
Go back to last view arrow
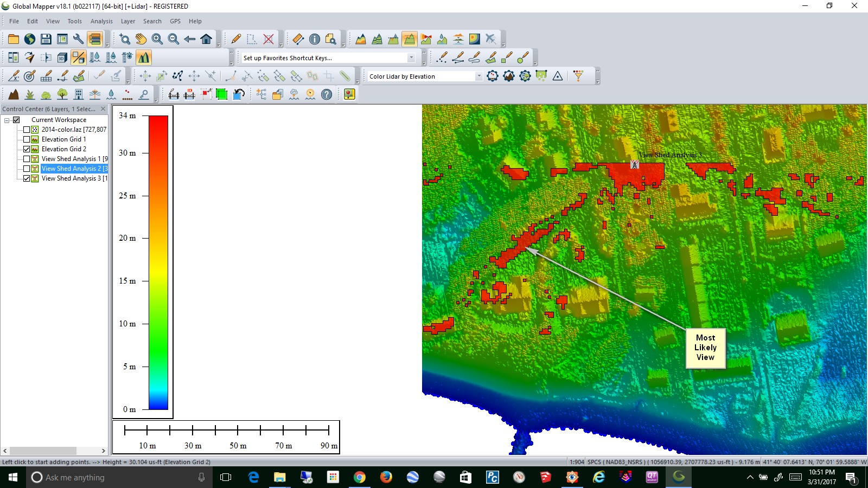[190, 39]
